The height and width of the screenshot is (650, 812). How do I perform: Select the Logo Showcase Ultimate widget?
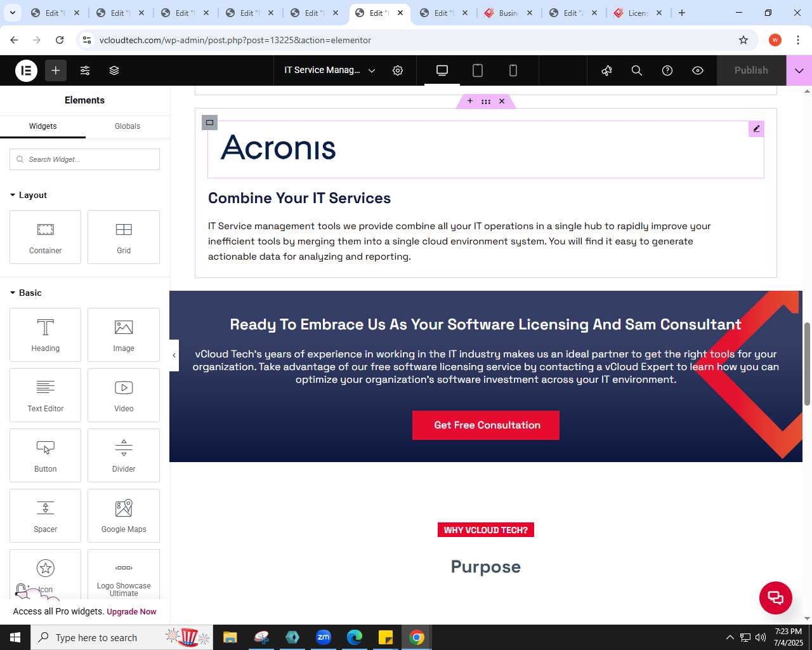124,574
